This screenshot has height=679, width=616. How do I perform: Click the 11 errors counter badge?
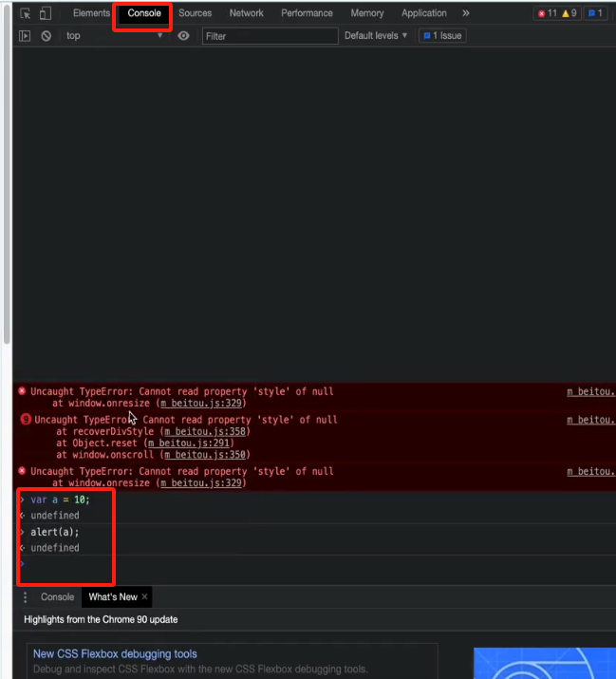[x=548, y=13]
